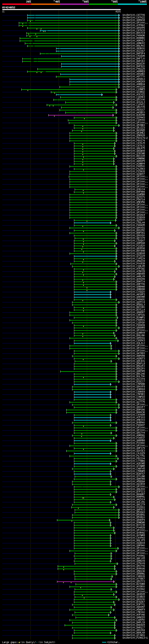Click the cyan ~100% legend segment

[x=132, y=4]
